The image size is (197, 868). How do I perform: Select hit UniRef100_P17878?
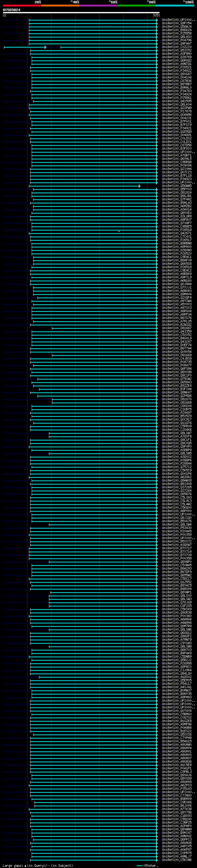click(x=176, y=111)
